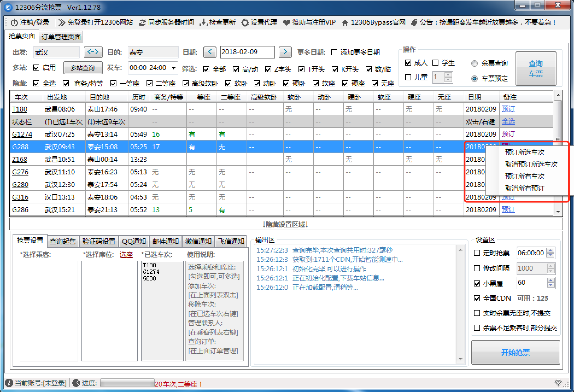Click 预订 link for T180
This screenshot has width=574, height=392.
(508, 109)
